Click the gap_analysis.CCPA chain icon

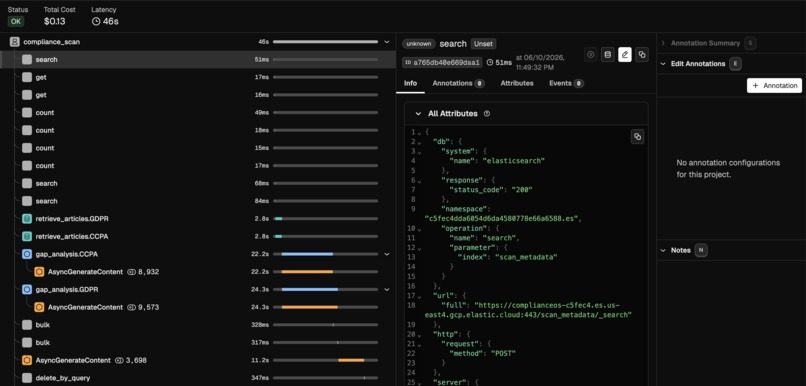tap(27, 254)
